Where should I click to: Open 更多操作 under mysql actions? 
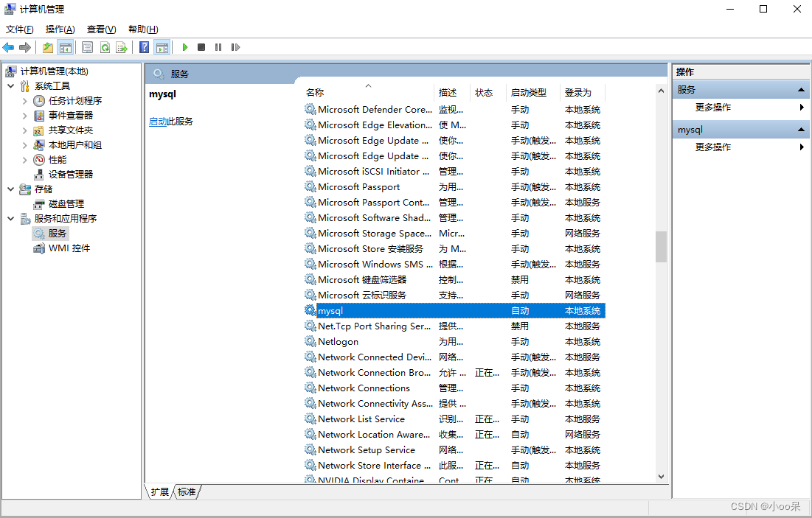pyautogui.click(x=713, y=147)
